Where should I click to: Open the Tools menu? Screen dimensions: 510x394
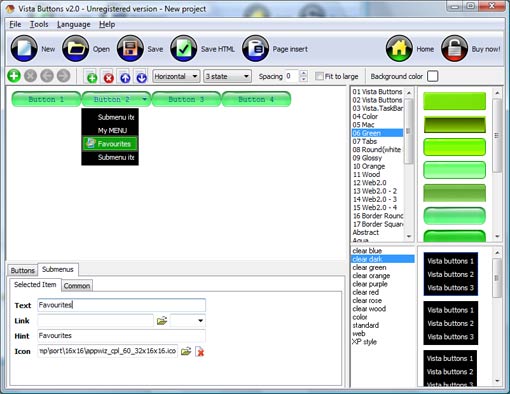click(x=39, y=24)
